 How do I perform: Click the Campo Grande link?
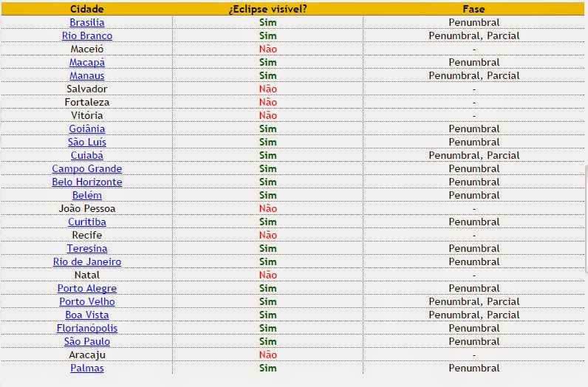pos(87,168)
